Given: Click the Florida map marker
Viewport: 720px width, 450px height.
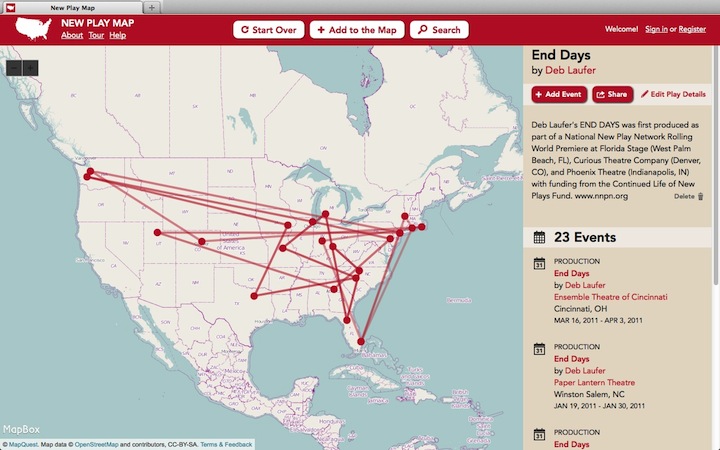Looking at the screenshot, I should coord(362,340).
